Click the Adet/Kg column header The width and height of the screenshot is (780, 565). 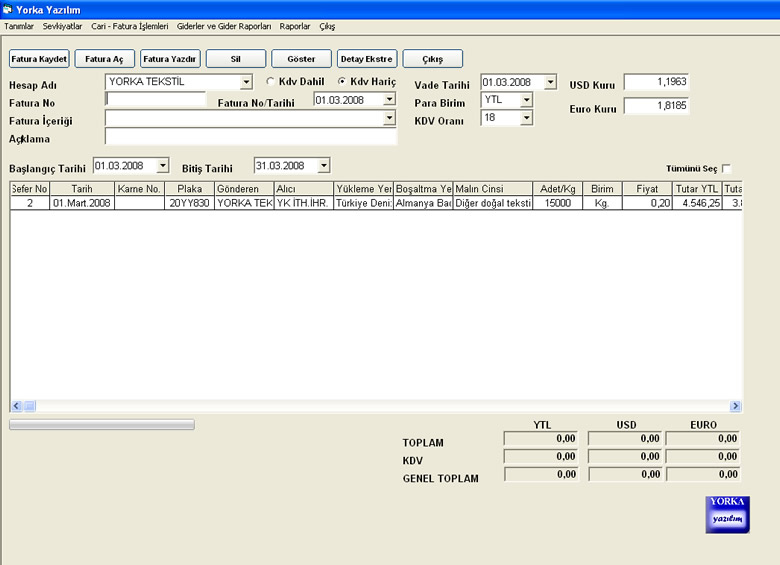pos(558,189)
